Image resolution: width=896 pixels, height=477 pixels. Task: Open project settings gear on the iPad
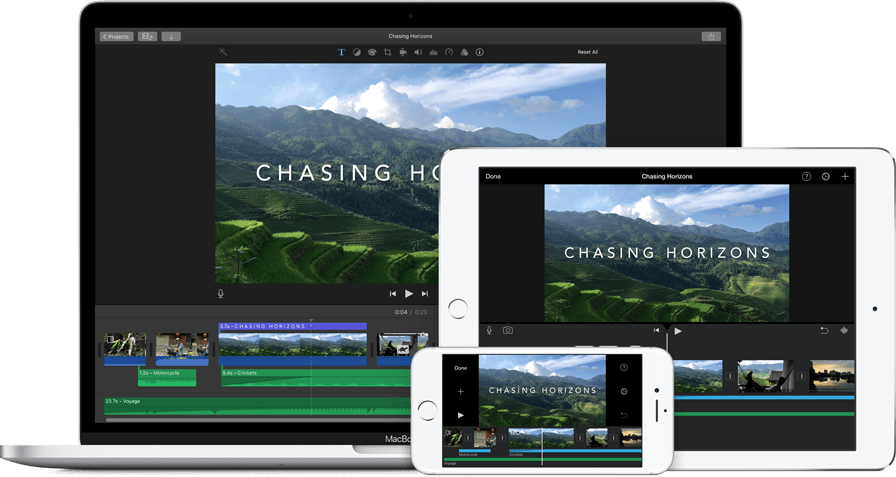tap(826, 177)
